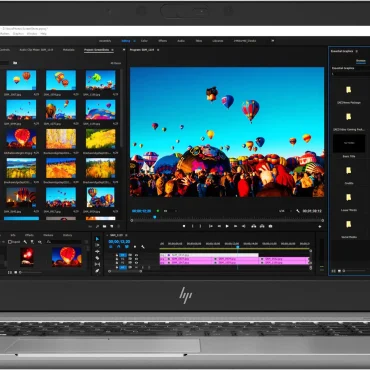The image size is (370, 370).
Task: Open the Graphics menu
Action: [18, 34]
